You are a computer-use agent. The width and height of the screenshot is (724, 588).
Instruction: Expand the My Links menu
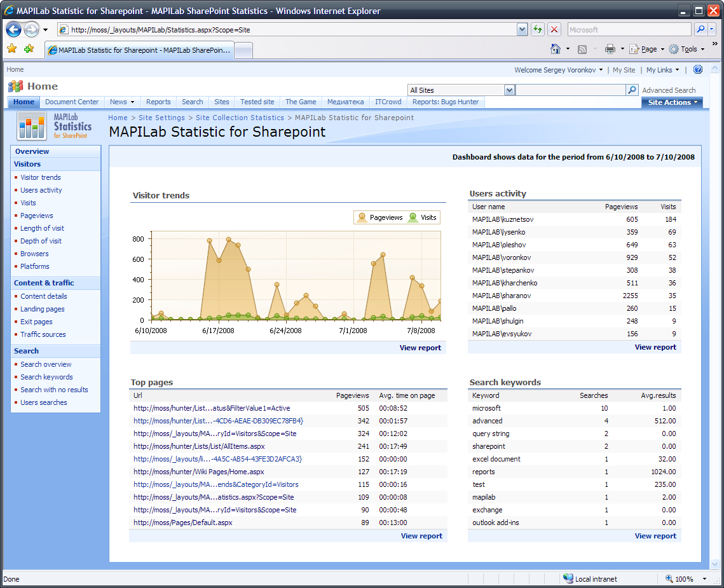tap(662, 70)
